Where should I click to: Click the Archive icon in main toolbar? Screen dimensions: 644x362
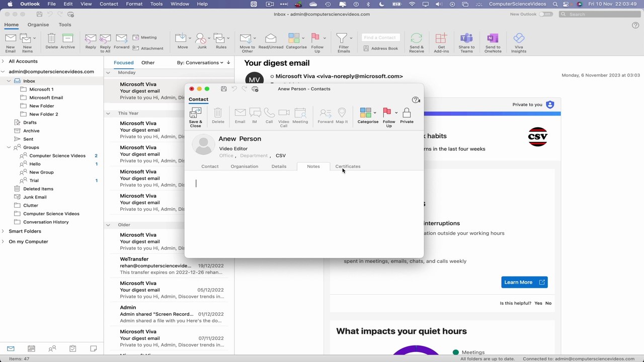coord(67,42)
